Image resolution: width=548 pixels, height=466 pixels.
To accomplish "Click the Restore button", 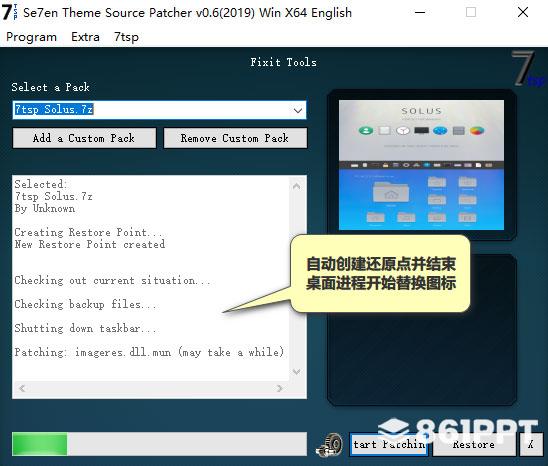I will pos(474,444).
